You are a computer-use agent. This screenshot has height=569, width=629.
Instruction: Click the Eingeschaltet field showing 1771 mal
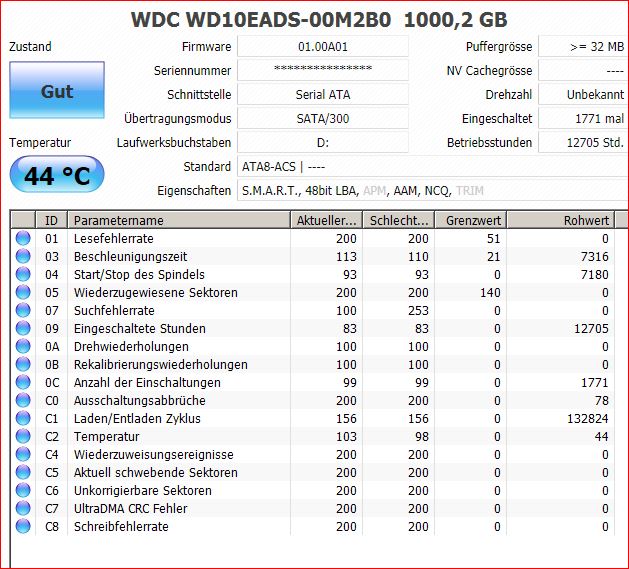point(584,118)
